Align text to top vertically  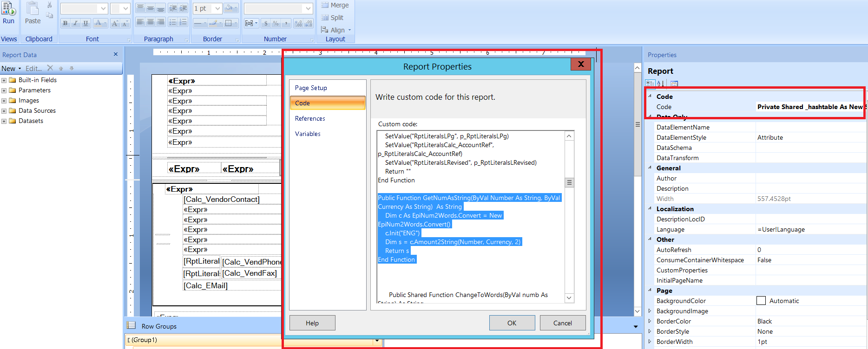140,8
